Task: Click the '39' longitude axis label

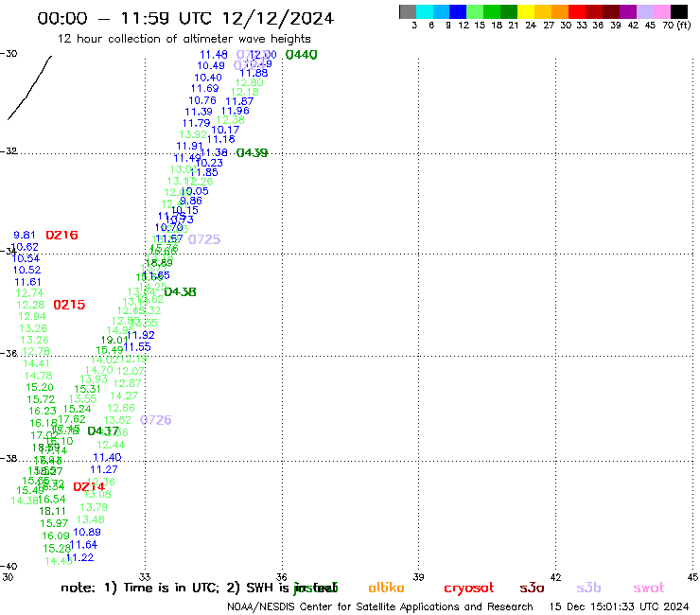Action: click(x=418, y=577)
